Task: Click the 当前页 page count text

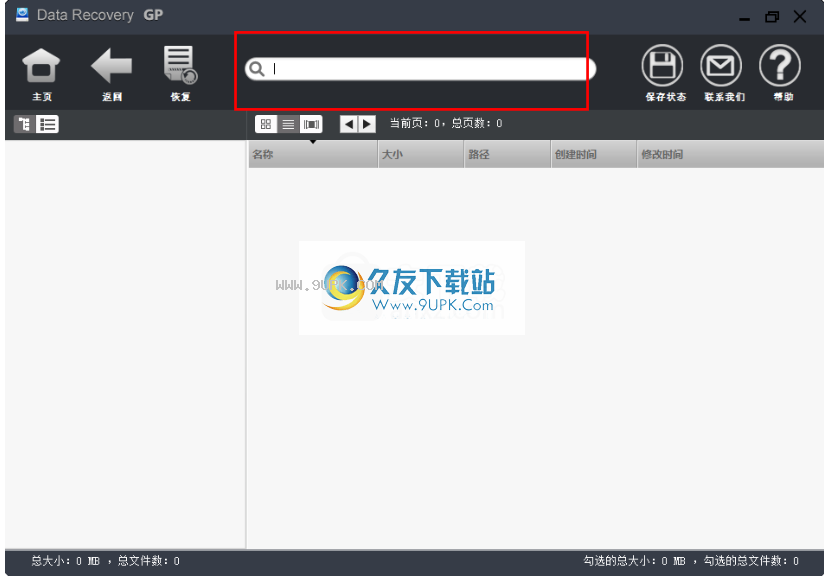Action: 446,124
